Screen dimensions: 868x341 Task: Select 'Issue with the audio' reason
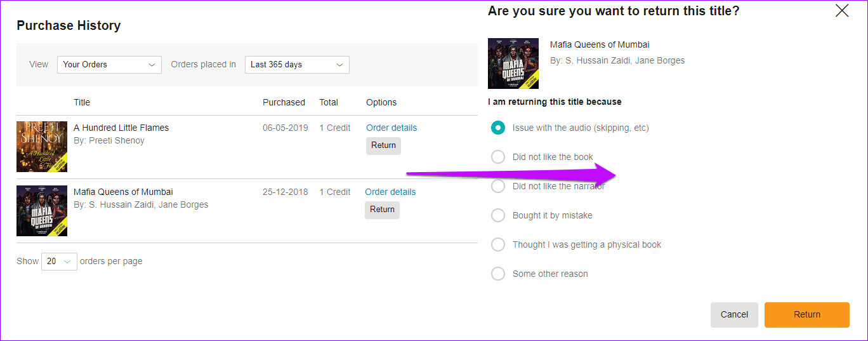coord(498,128)
